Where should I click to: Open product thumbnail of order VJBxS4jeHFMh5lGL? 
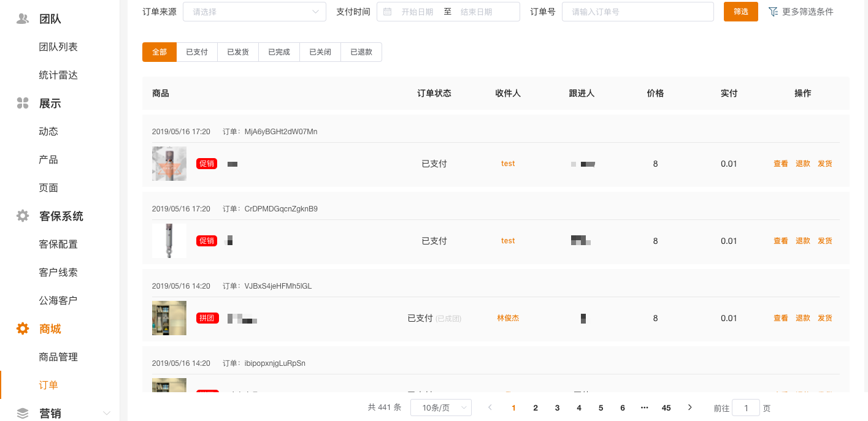click(x=169, y=318)
